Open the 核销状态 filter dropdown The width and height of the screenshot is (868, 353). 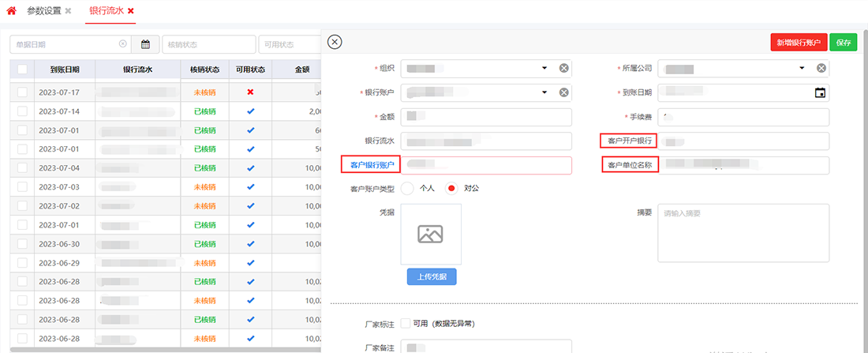208,44
